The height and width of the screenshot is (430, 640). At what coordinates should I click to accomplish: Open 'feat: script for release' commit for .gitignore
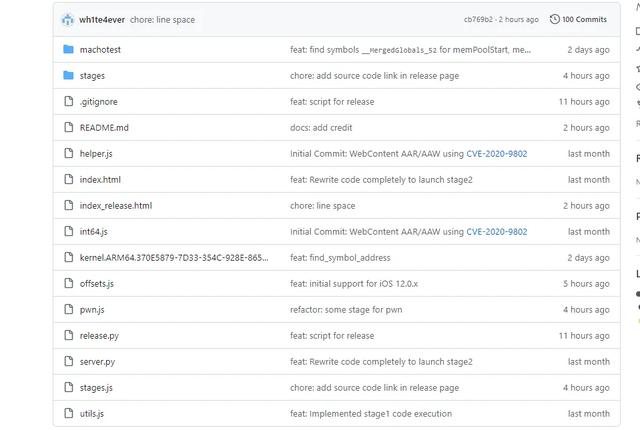click(332, 102)
